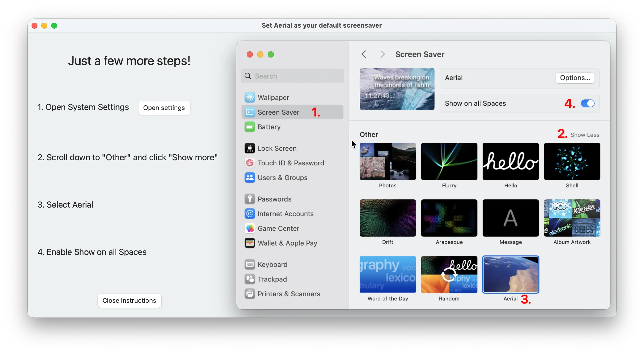Select the Album Artwork screen saver
The image size is (644, 354).
572,218
